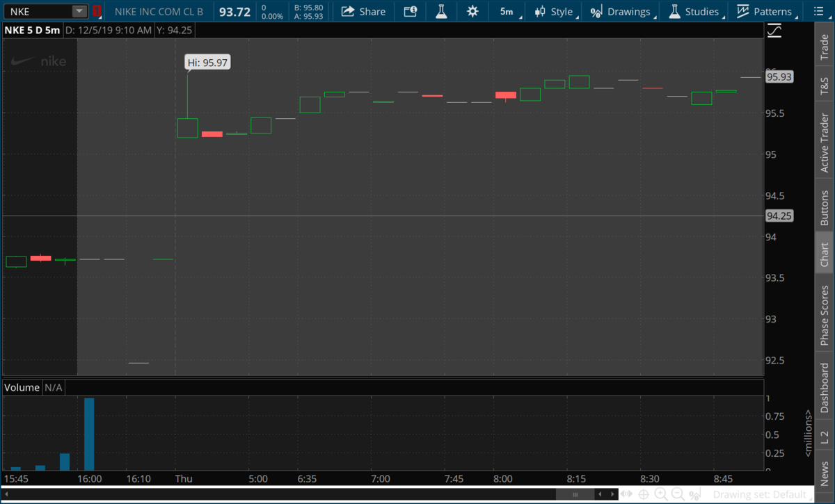The height and width of the screenshot is (504, 835).
Task: Click the D: 12/5/19 9:10 AM readout
Action: tap(110, 31)
